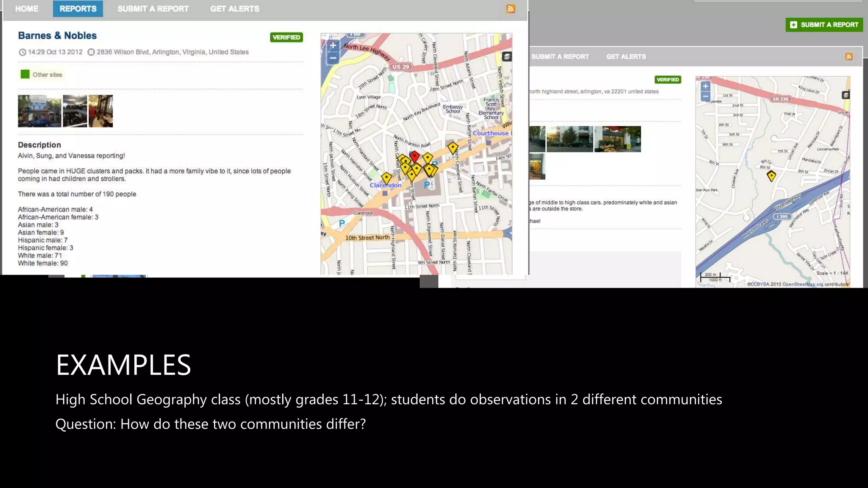Zoom out on the back window map
Screen dimensions: 868x488
[705, 96]
